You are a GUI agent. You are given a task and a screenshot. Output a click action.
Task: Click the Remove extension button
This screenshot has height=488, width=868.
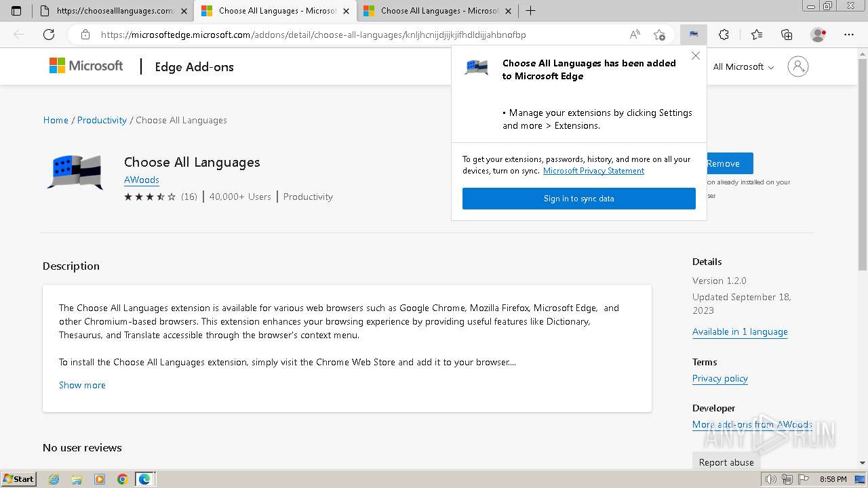[730, 163]
